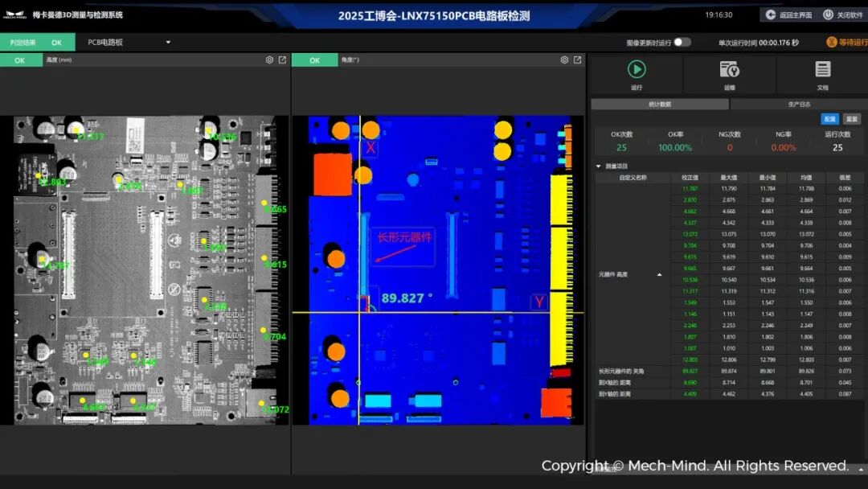Pop out the height (高度) view window
Screen dimensions: 868x489
click(282, 60)
